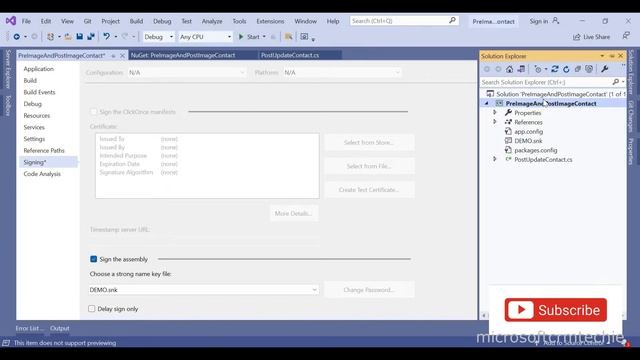Save the current file via disk icon

point(80,37)
